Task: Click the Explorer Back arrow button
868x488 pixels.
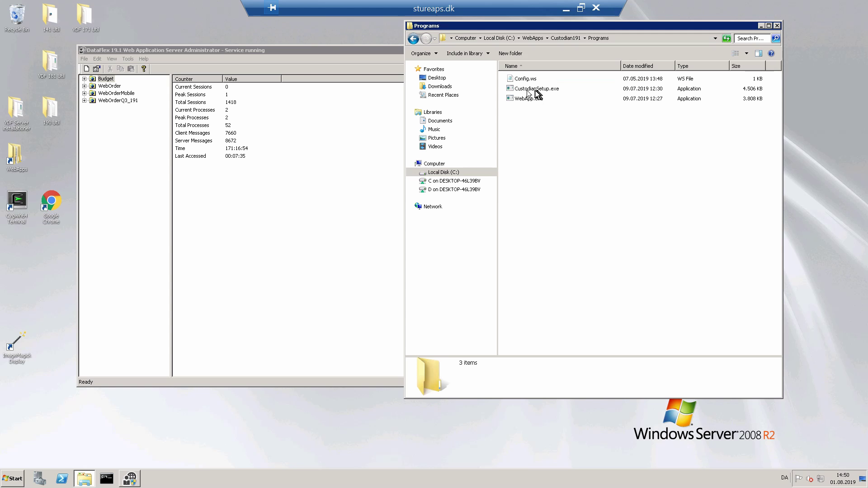Action: point(413,39)
